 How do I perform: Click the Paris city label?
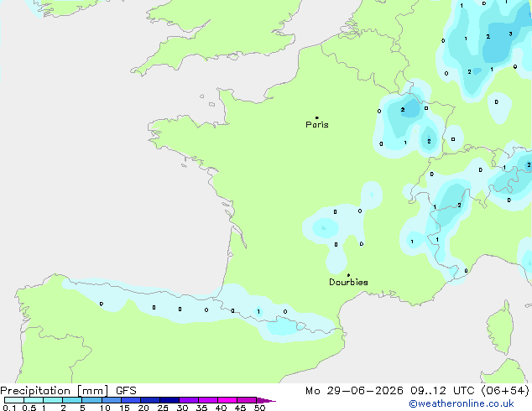[317, 125]
